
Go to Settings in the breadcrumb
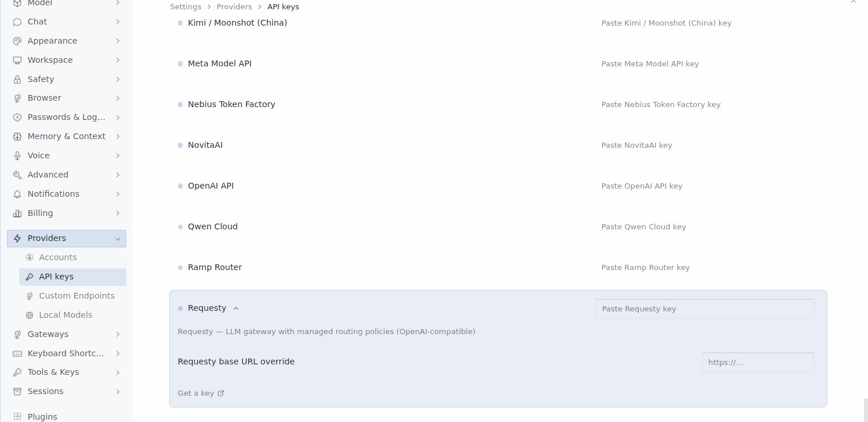click(186, 7)
